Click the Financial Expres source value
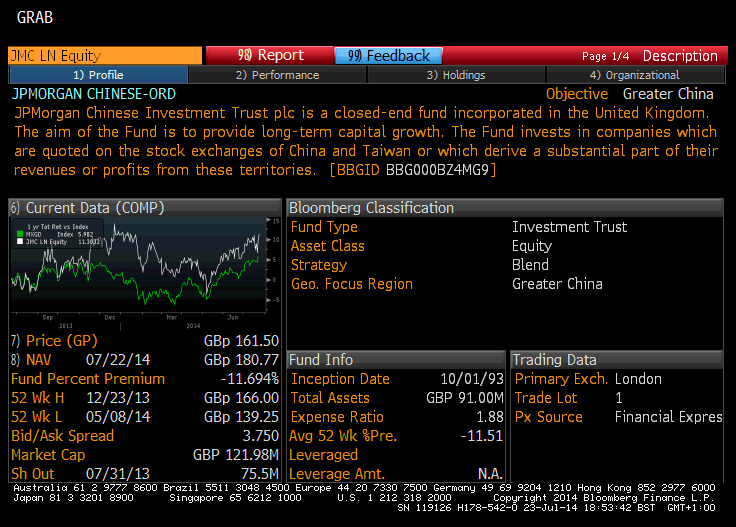This screenshot has width=736, height=527. 669,417
